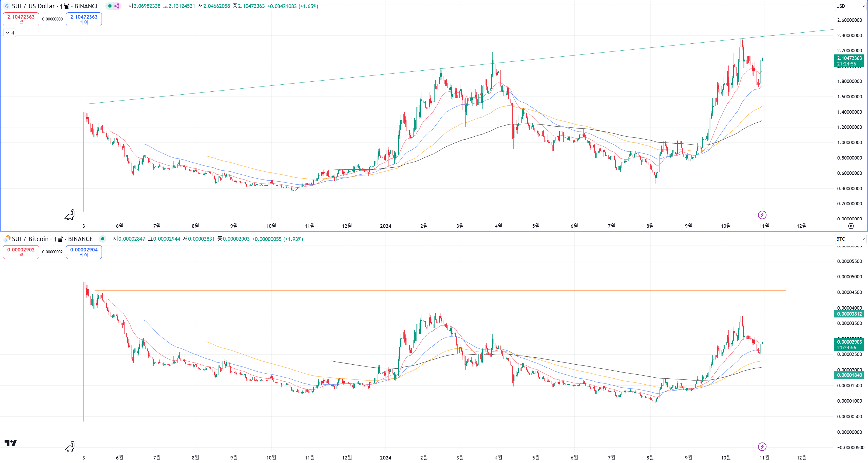Select the orange horizontal line on bottom chart
This screenshot has height=463, width=868.
438,290
